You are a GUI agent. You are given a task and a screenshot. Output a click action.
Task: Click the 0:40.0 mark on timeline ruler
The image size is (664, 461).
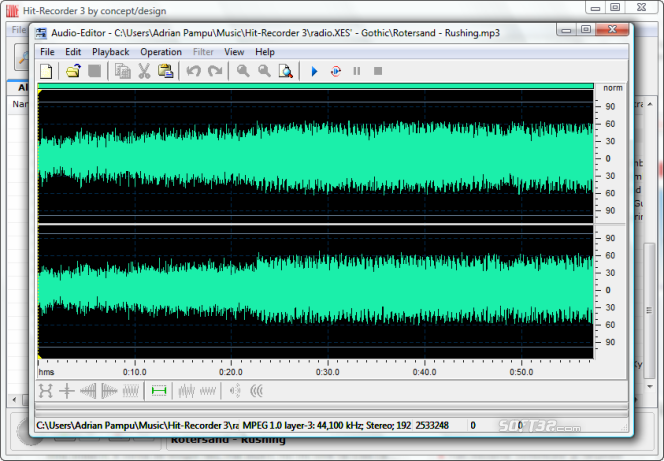click(424, 372)
